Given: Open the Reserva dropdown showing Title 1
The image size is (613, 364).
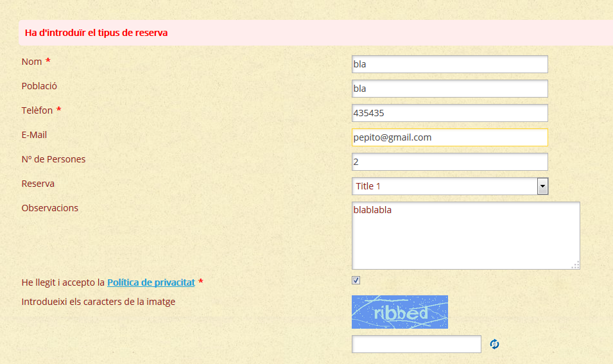Looking at the screenshot, I should pos(450,186).
